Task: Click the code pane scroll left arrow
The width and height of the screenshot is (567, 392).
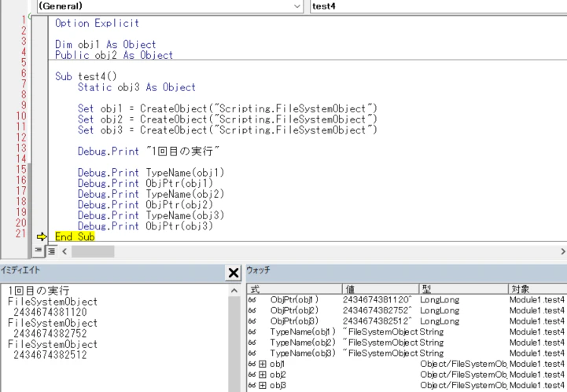Action: (64, 251)
